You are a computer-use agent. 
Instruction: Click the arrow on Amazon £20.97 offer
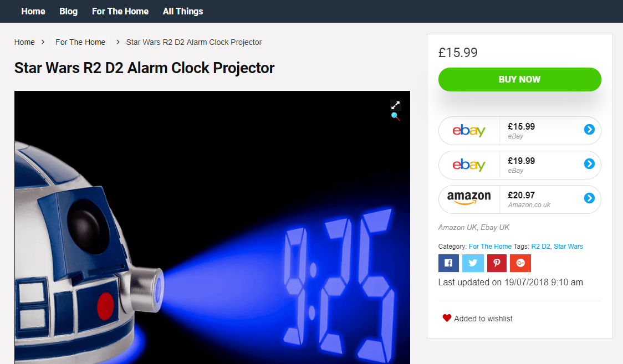(x=589, y=198)
